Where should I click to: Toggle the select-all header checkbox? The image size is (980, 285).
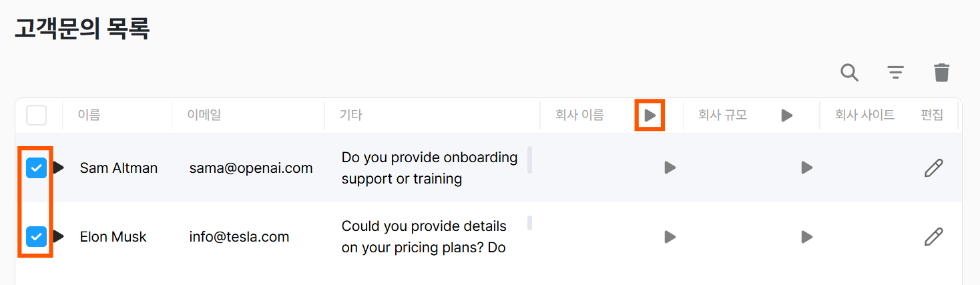coord(37,115)
